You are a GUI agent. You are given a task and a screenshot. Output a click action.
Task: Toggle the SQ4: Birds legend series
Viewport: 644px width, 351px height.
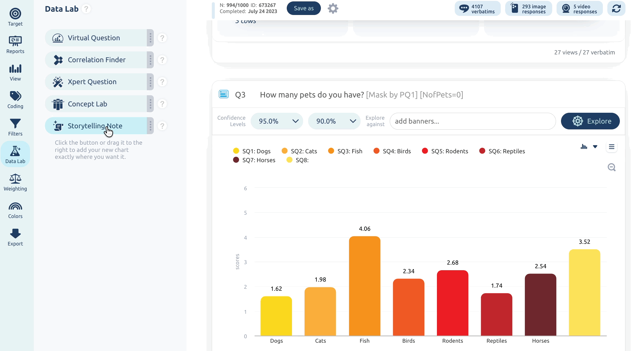[x=392, y=151]
